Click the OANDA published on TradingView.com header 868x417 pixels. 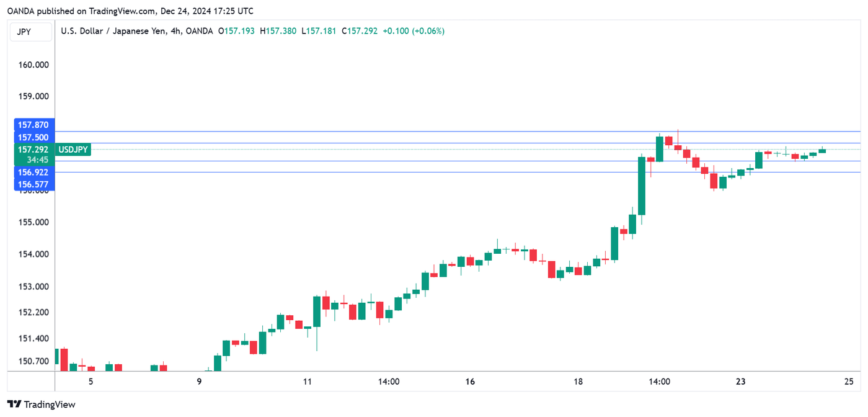click(130, 11)
